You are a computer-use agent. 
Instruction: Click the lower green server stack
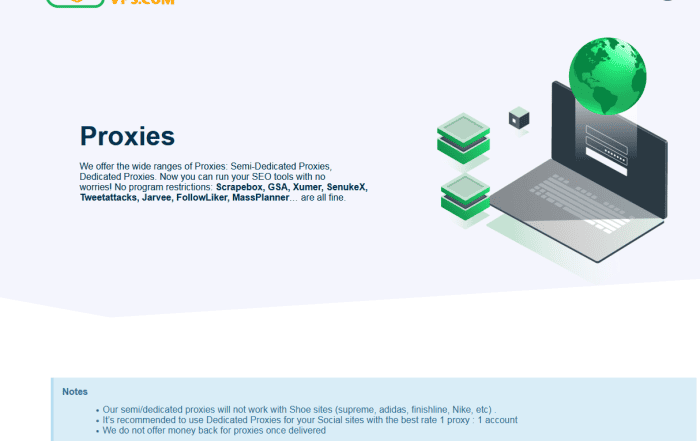pos(463,194)
